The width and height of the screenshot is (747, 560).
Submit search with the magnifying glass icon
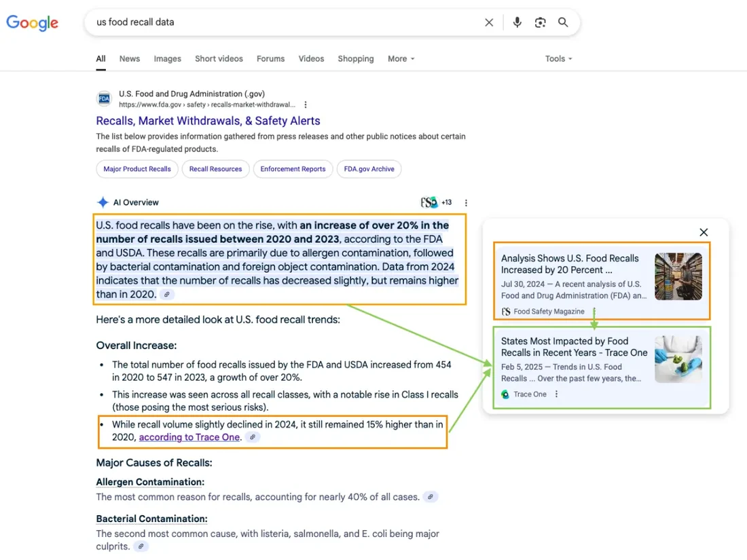pyautogui.click(x=563, y=22)
